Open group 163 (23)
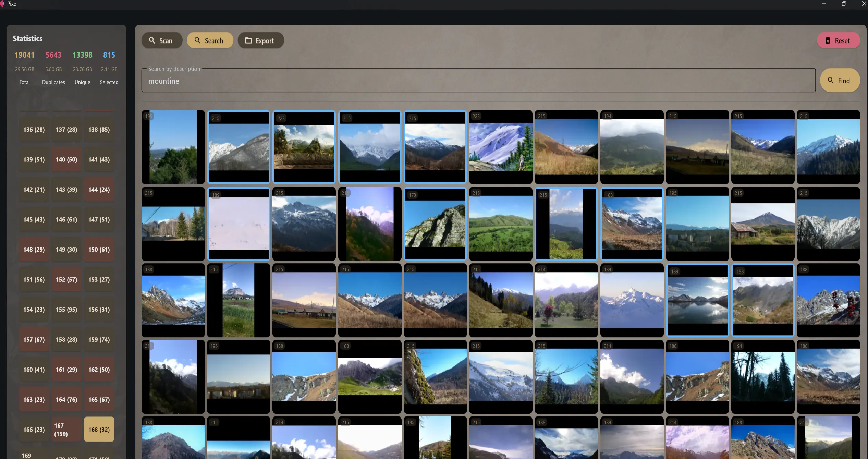The image size is (868, 459). click(34, 399)
